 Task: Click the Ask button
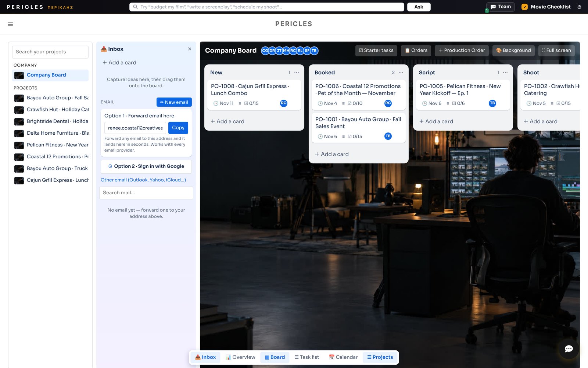click(419, 7)
